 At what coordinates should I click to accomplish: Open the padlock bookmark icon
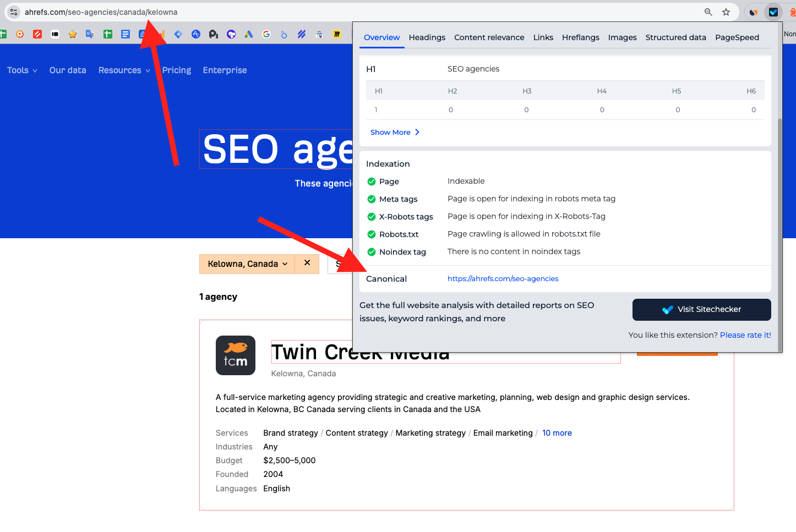coord(319,34)
